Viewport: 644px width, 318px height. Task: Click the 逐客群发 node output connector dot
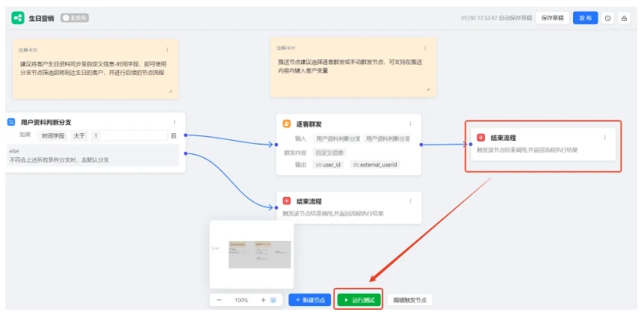coord(421,144)
